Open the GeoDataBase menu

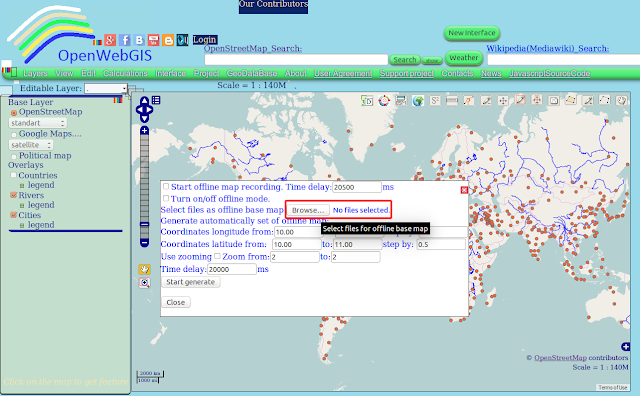[252, 73]
